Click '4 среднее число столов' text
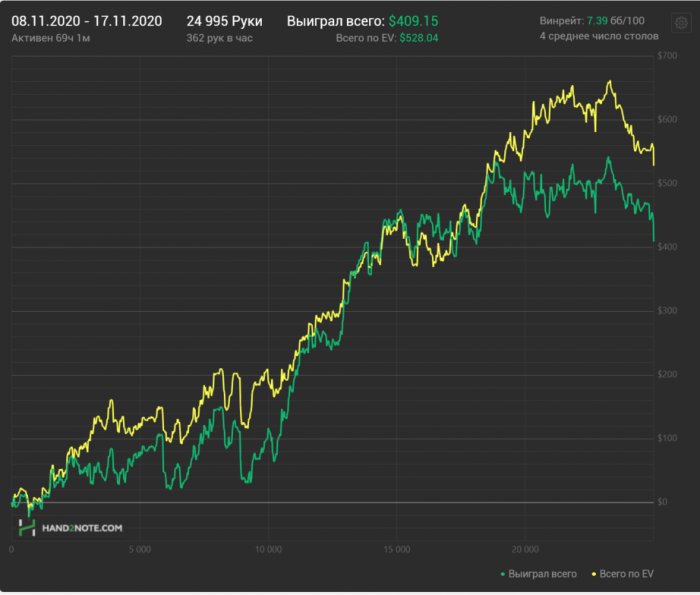 pos(599,36)
